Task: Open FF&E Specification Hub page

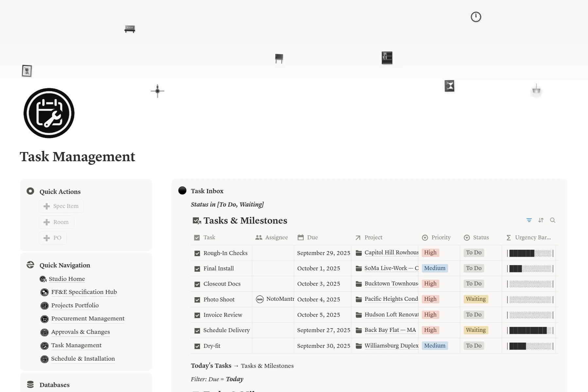Action: point(84,292)
